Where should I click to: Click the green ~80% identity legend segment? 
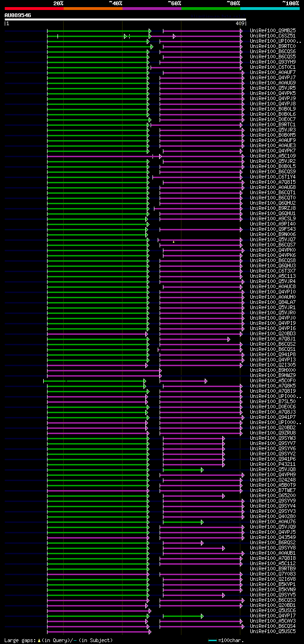click(x=210, y=9)
